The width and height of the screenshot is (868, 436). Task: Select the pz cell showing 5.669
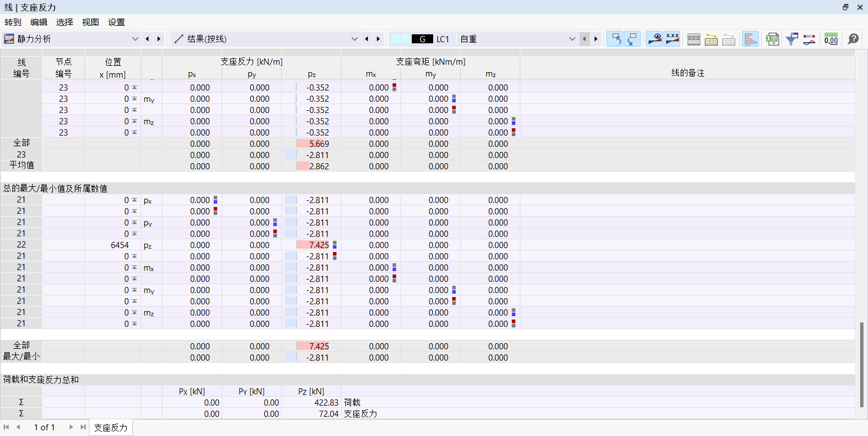311,143
